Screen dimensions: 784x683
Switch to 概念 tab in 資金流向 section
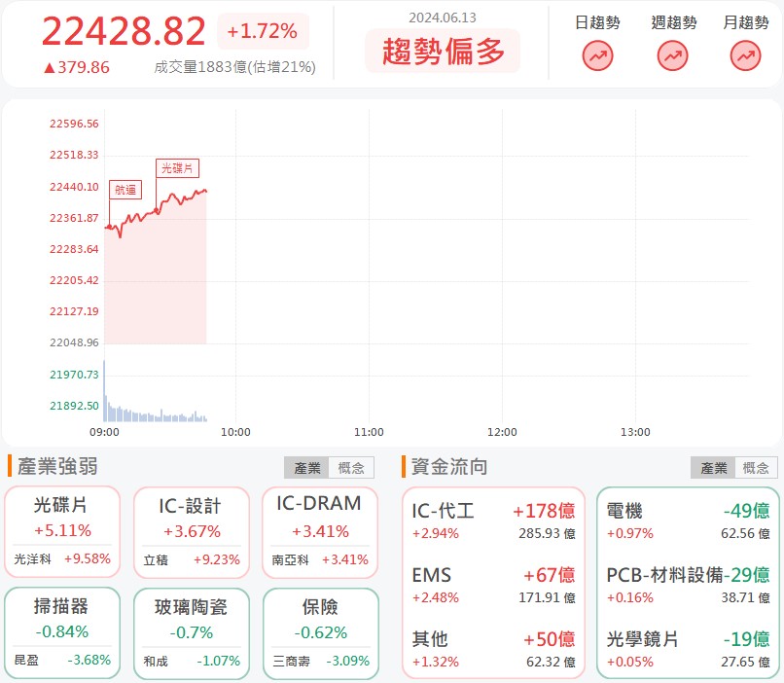pos(756,468)
